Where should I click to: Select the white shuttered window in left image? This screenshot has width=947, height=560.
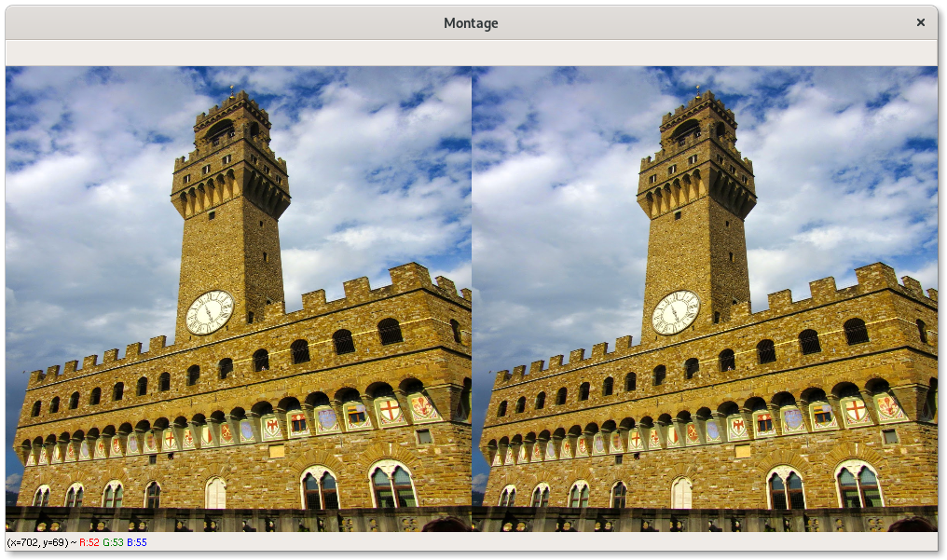215,493
